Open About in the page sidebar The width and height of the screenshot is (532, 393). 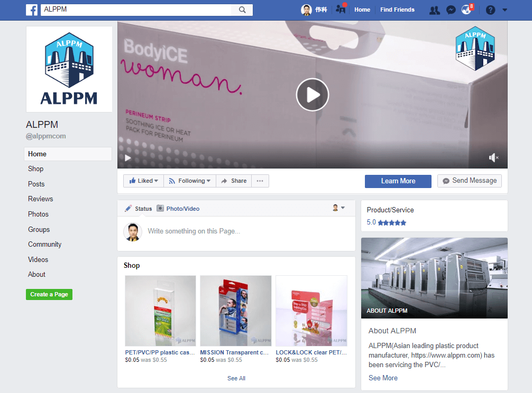(x=36, y=275)
